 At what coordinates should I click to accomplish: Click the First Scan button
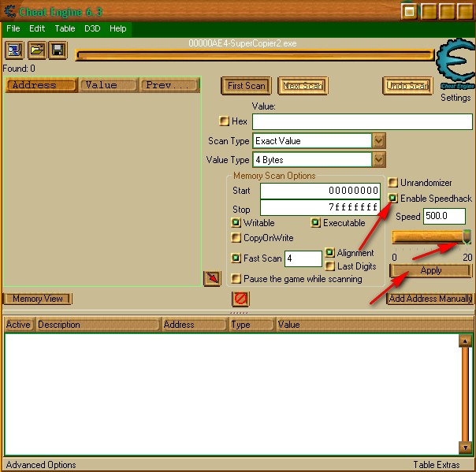246,86
